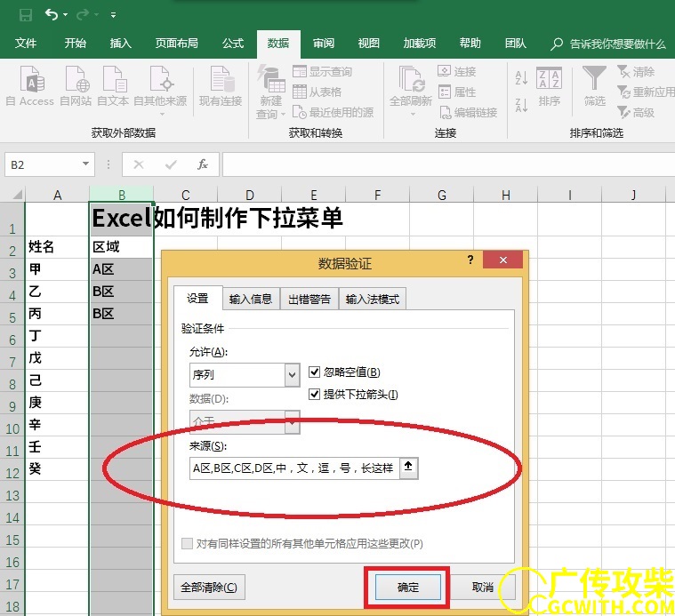Viewport: 675px width, 616px height.
Task: Click the 排序 sort dialog icon
Action: [x=550, y=86]
